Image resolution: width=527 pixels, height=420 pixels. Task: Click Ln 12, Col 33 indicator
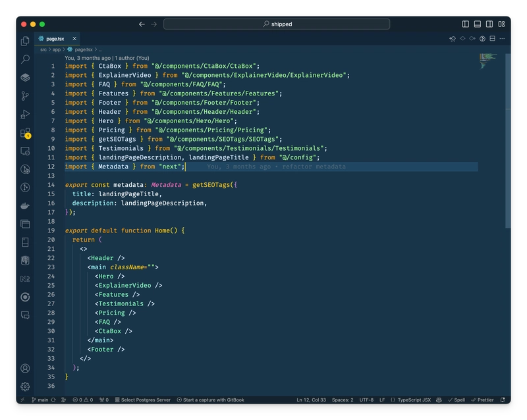pyautogui.click(x=311, y=400)
